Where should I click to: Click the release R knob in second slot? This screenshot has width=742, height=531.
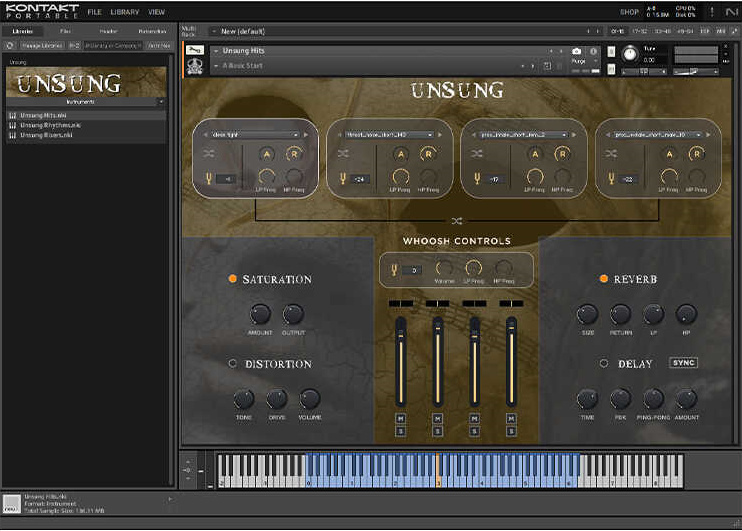(x=428, y=154)
